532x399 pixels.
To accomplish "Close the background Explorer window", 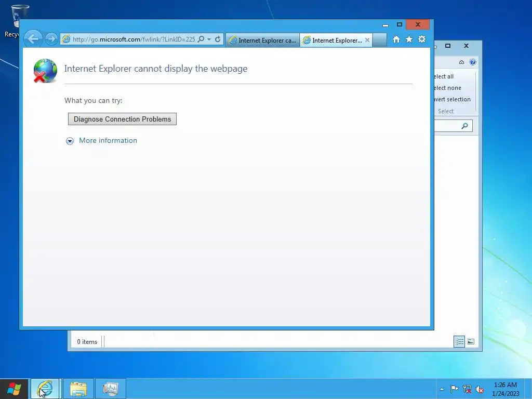I will click(x=466, y=46).
